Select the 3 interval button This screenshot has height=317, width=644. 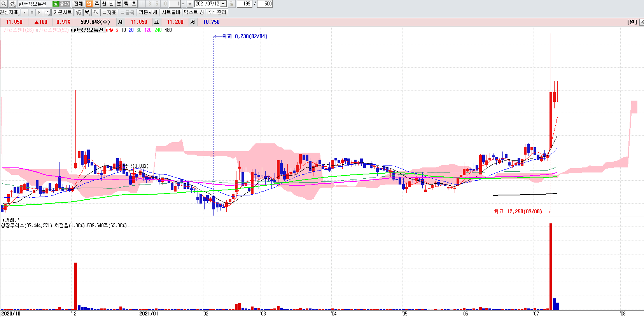(x=149, y=4)
